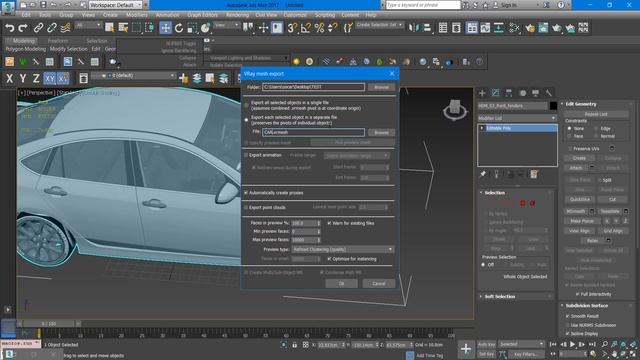Viewport: 640px width, 360px height.
Task: Open the Utilities wrench tab in command panel
Action: pyautogui.click(x=549, y=93)
